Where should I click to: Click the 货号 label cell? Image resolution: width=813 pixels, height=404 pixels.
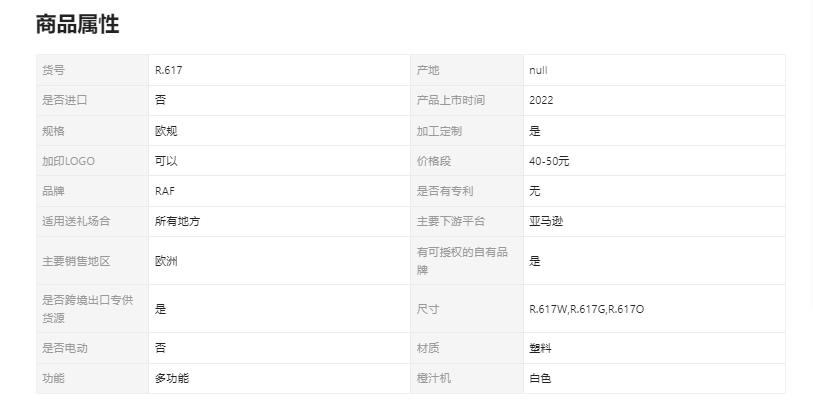point(54,70)
